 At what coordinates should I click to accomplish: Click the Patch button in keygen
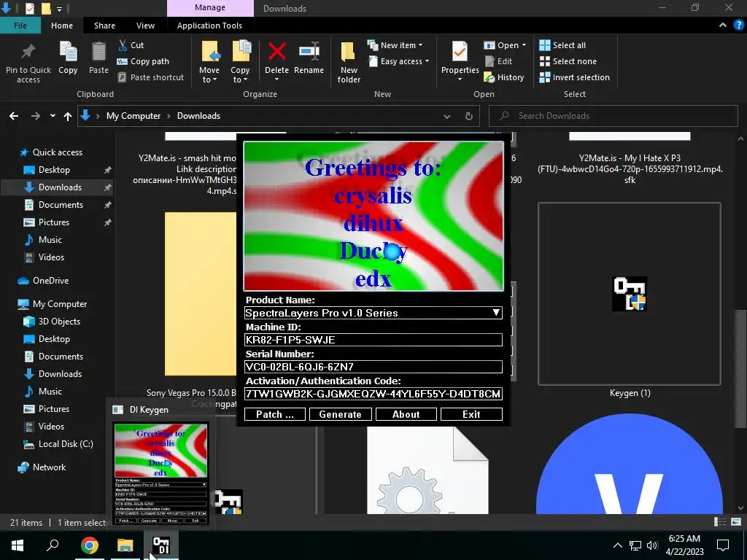(x=275, y=414)
